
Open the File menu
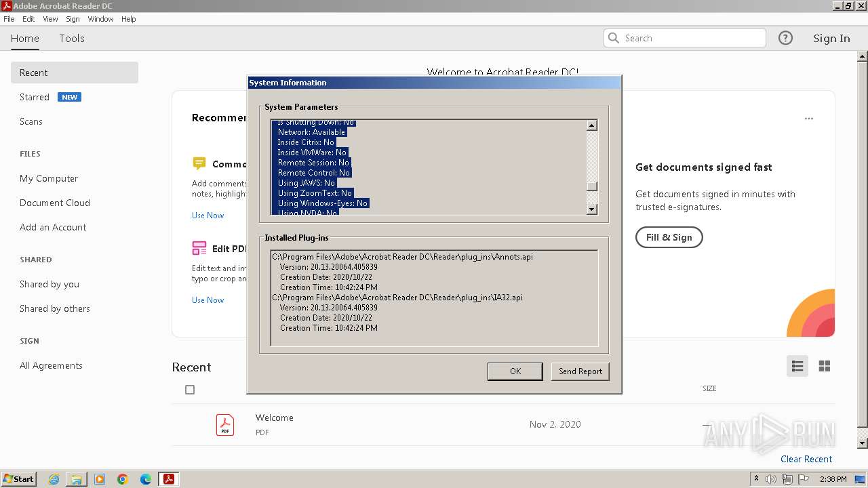9,19
